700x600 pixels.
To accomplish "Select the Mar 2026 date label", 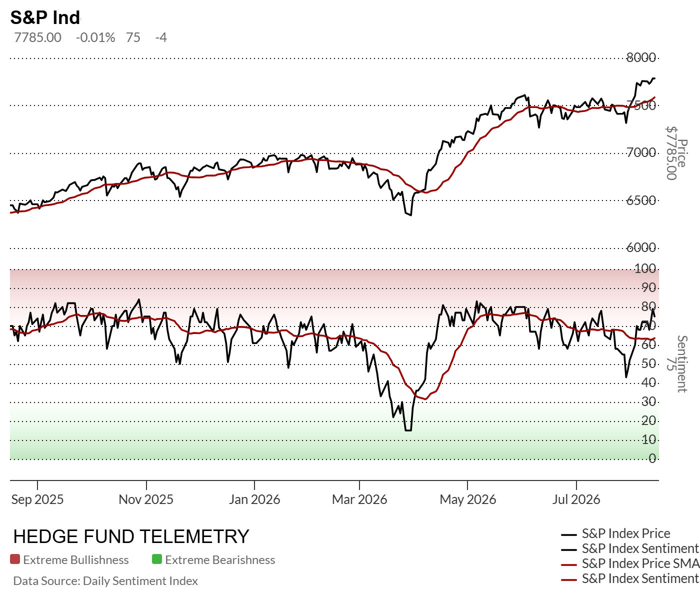I will (359, 499).
